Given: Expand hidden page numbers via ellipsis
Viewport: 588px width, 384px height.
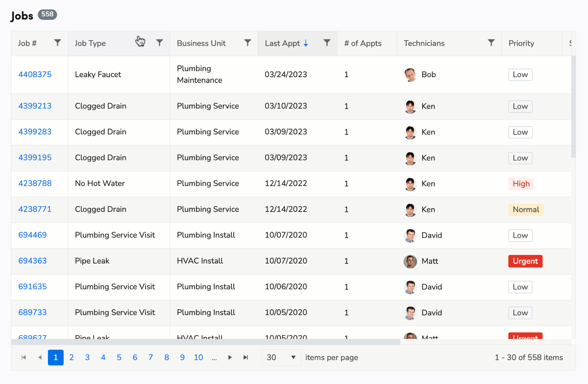Looking at the screenshot, I should tap(214, 357).
